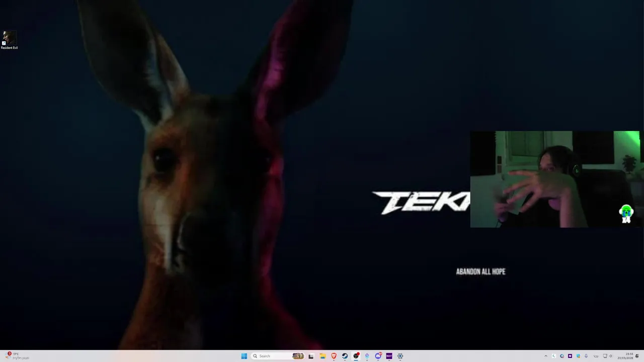Open notifications bell on the taskbar
The height and width of the screenshot is (362, 644).
(x=637, y=356)
